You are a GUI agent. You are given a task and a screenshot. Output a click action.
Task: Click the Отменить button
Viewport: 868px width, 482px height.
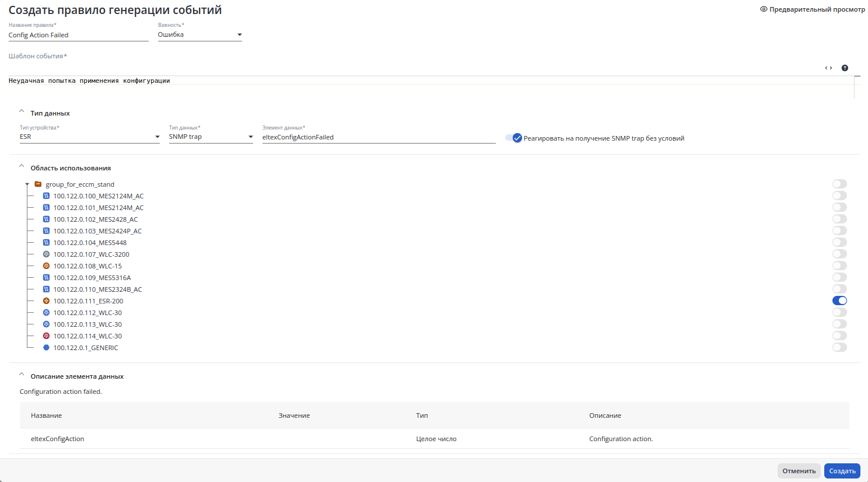[799, 471]
